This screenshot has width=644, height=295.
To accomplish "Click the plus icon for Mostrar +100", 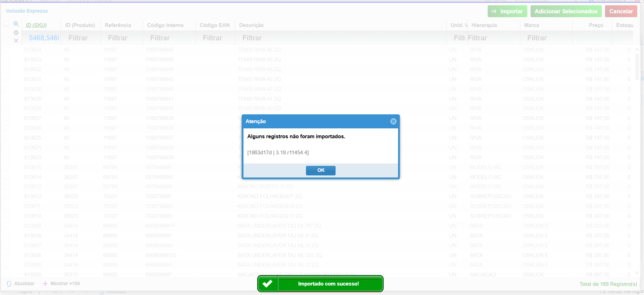I will [x=45, y=284].
